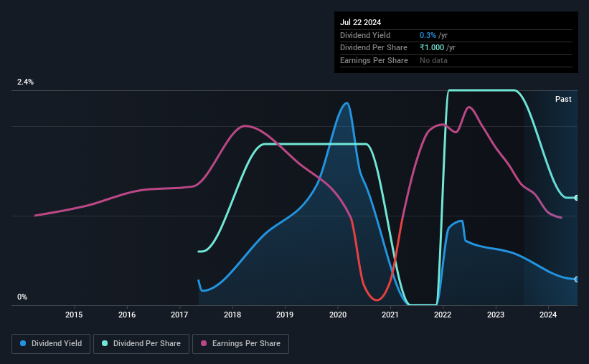Select the Dividend Per Share endpoint marker
The image size is (589, 364).
576,198
